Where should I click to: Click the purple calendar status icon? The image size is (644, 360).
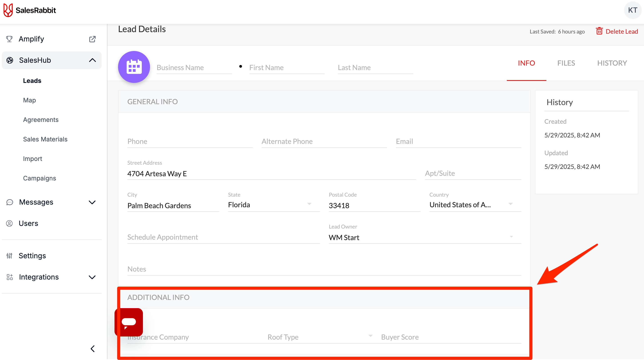134,67
